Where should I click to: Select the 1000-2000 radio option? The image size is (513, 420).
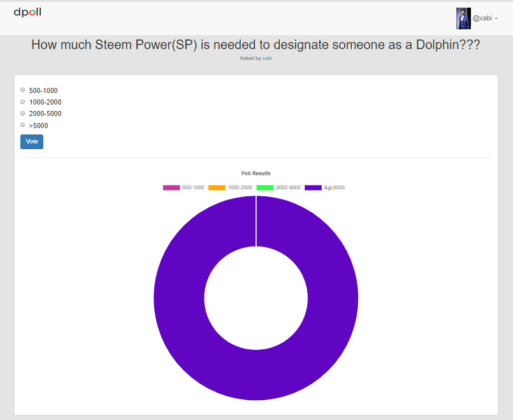tap(22, 102)
